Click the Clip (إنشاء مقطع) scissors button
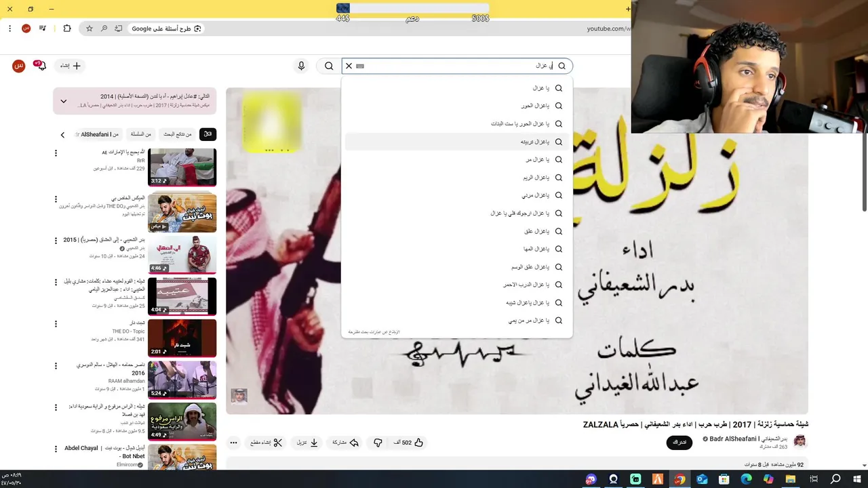This screenshot has height=488, width=868. tap(267, 443)
